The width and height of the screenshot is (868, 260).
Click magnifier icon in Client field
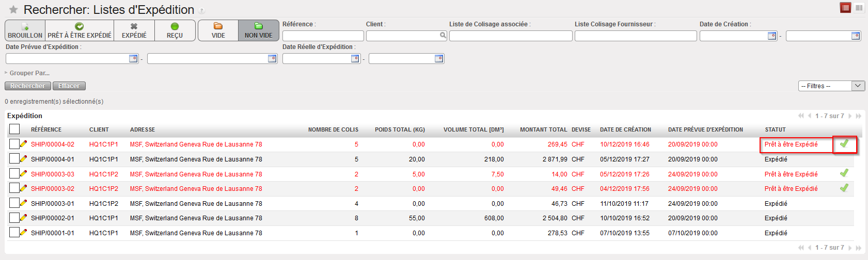point(443,36)
